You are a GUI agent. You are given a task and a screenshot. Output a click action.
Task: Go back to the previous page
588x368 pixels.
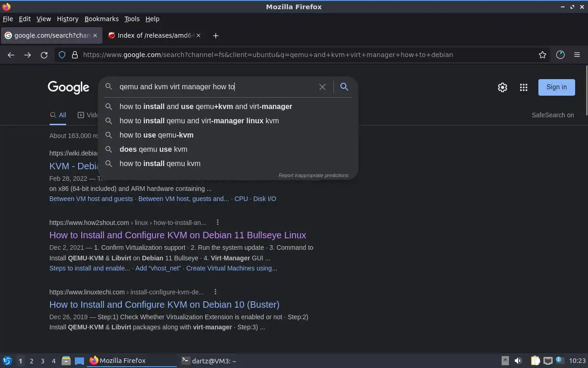(11, 55)
